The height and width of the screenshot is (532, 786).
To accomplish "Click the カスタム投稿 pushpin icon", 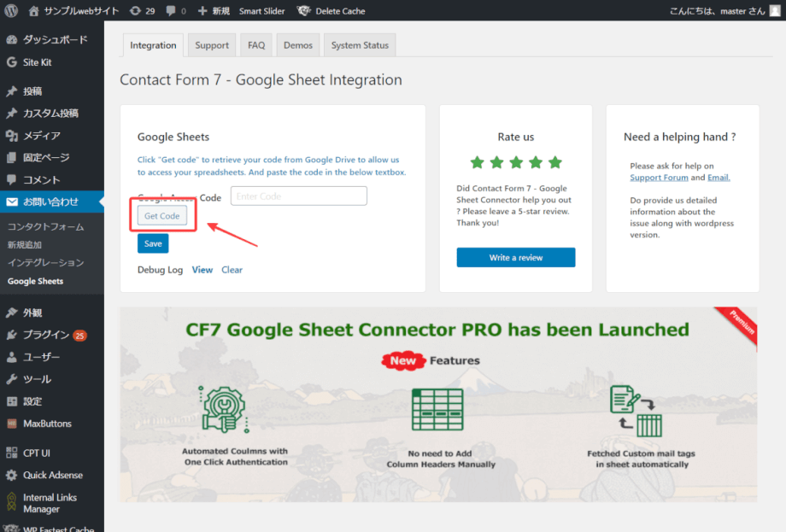I will point(11,114).
